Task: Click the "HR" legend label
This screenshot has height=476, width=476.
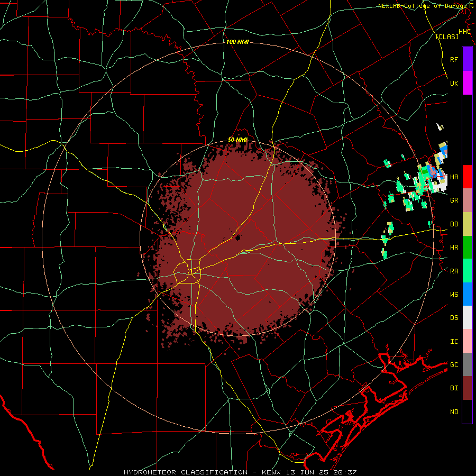Action: tap(454, 248)
